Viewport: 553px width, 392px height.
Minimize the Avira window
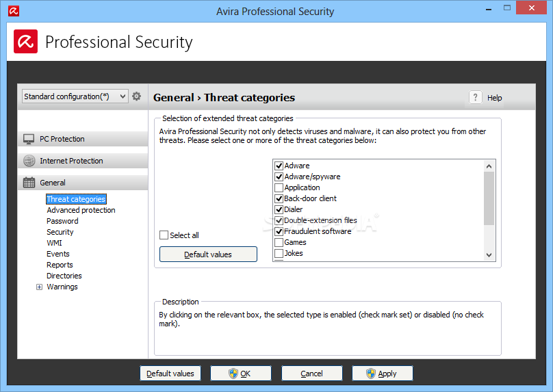pos(489,9)
